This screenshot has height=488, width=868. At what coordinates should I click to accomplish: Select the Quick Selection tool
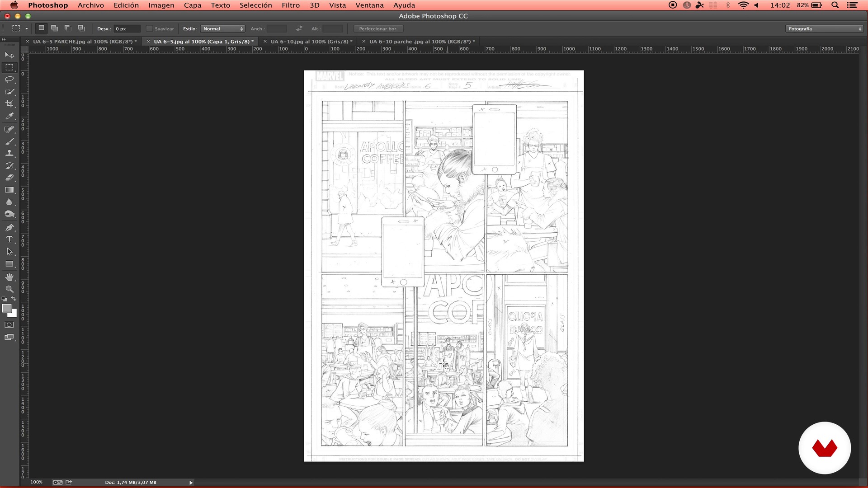[9, 92]
